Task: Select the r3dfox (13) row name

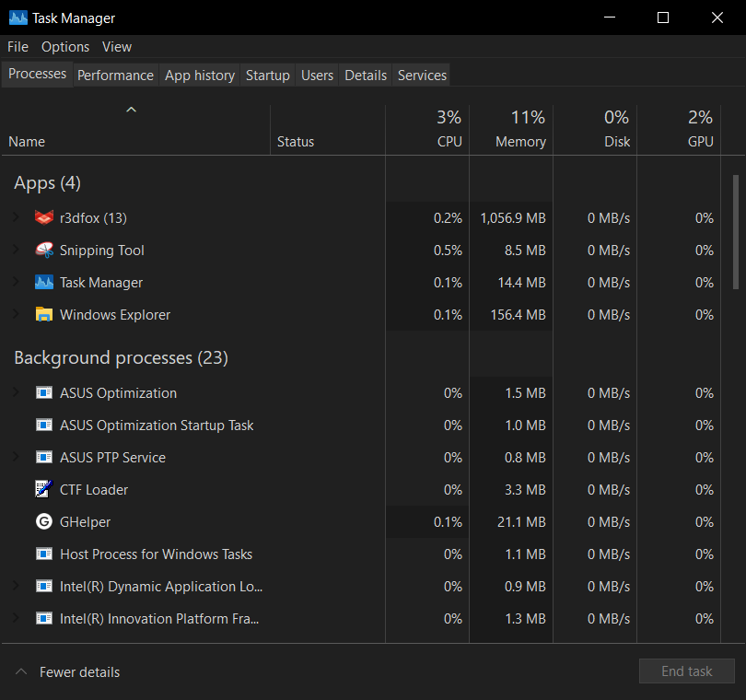Action: click(93, 218)
